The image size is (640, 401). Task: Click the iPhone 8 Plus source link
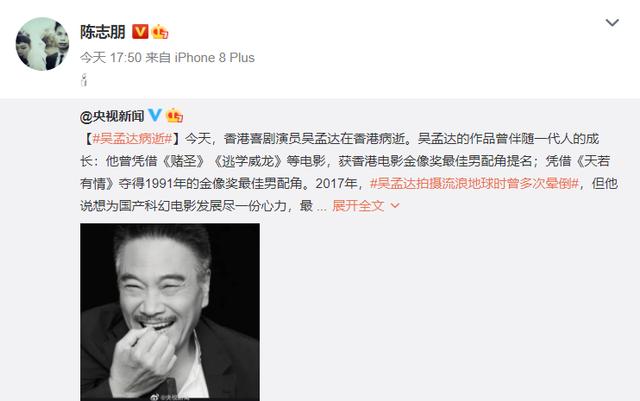coord(215,58)
